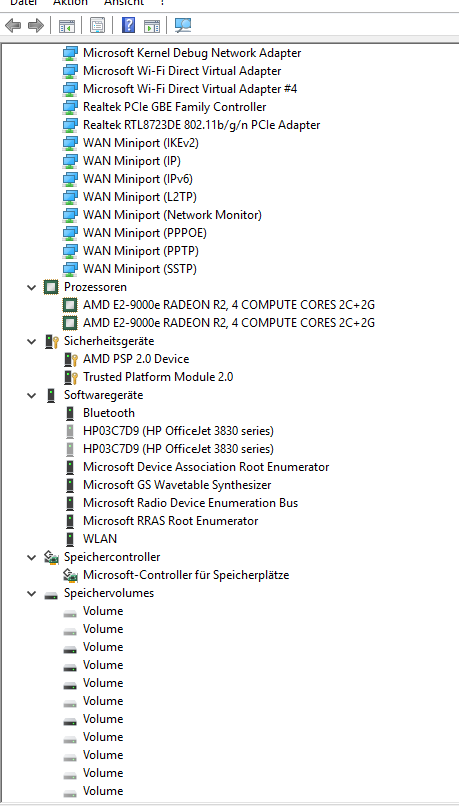The height and width of the screenshot is (806, 459).
Task: Click the Microsoft Kernel Debug adapter icon
Action: [70, 53]
